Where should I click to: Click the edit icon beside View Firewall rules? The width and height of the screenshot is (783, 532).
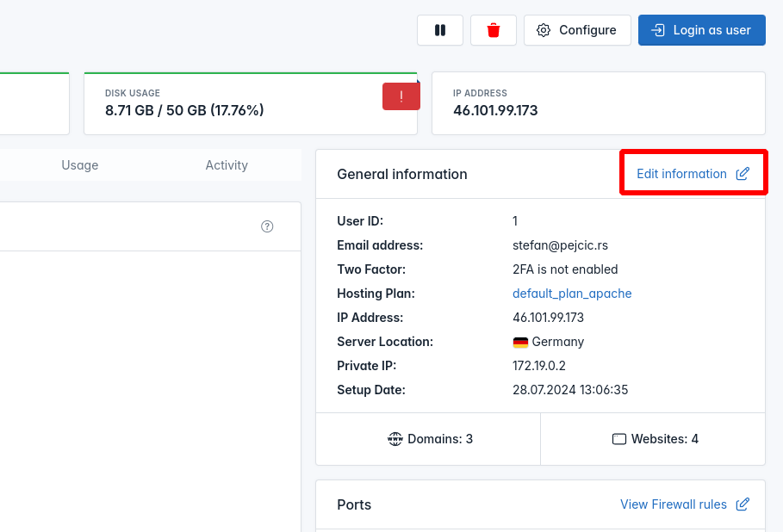(x=743, y=504)
